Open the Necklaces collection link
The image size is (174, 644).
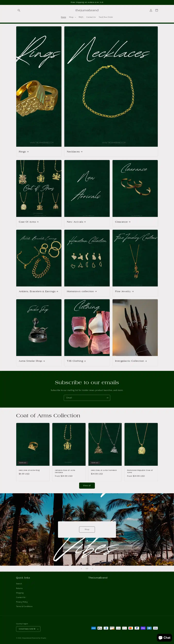[74, 152]
